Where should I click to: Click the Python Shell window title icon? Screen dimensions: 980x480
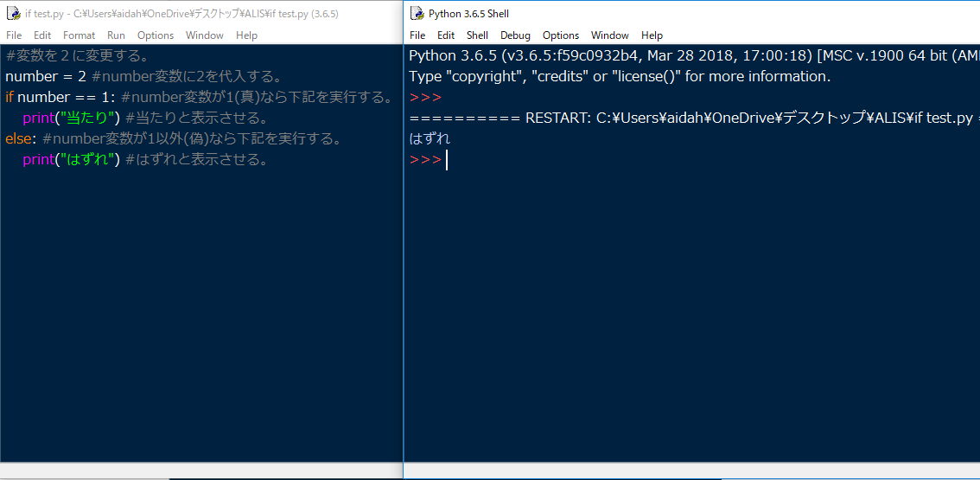coord(417,14)
